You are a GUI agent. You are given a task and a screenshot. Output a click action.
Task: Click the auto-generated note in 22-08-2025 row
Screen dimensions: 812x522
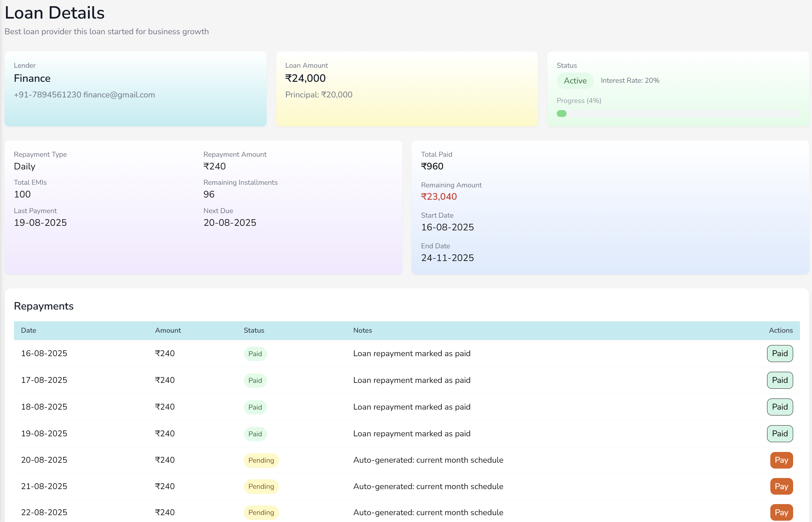point(428,513)
